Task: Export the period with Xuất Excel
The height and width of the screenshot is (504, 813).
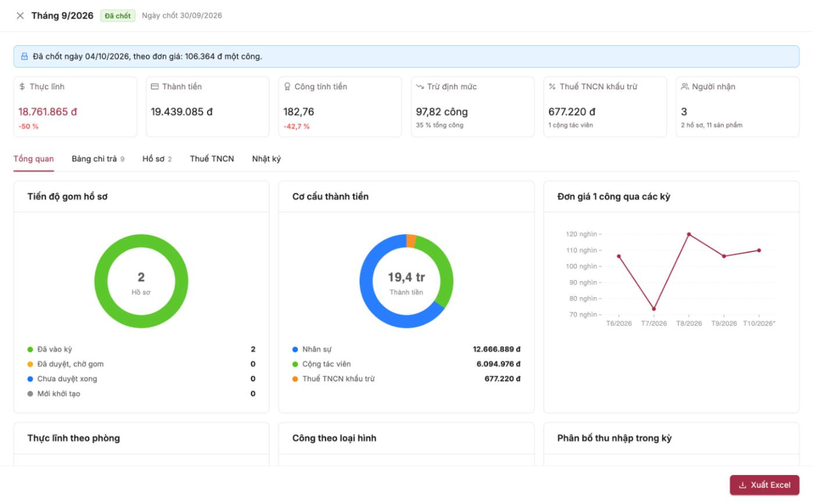Action: point(764,485)
